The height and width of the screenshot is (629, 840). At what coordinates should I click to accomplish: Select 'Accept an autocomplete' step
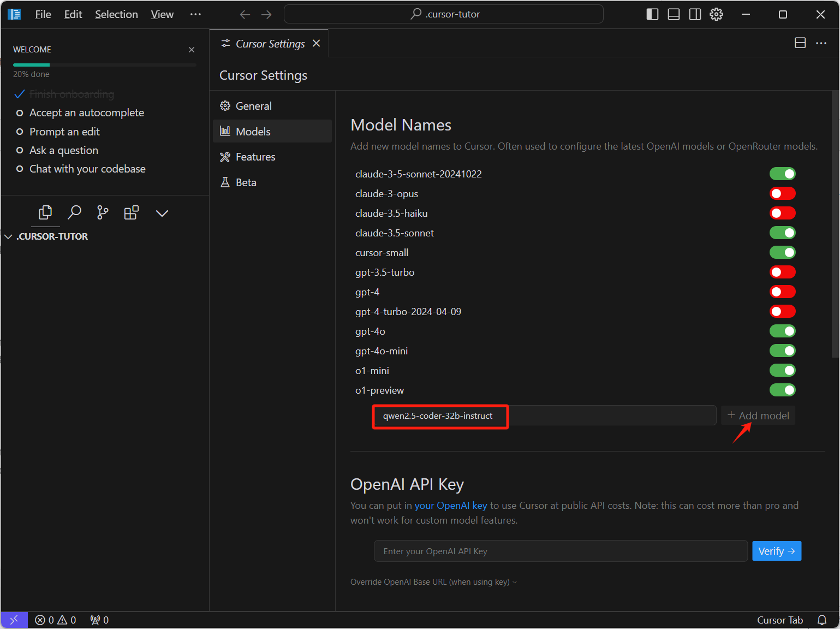pos(87,112)
